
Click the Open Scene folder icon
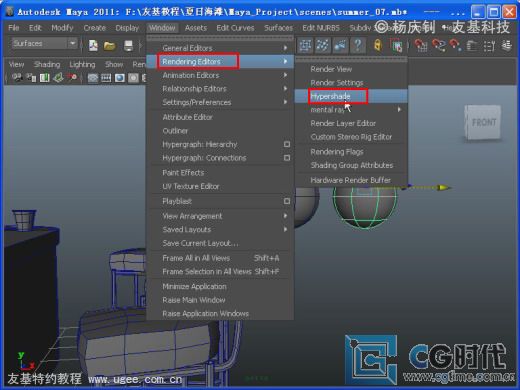109,45
